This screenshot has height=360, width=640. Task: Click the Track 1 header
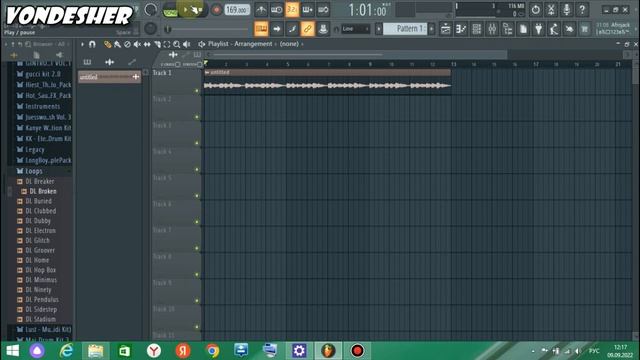click(177, 82)
